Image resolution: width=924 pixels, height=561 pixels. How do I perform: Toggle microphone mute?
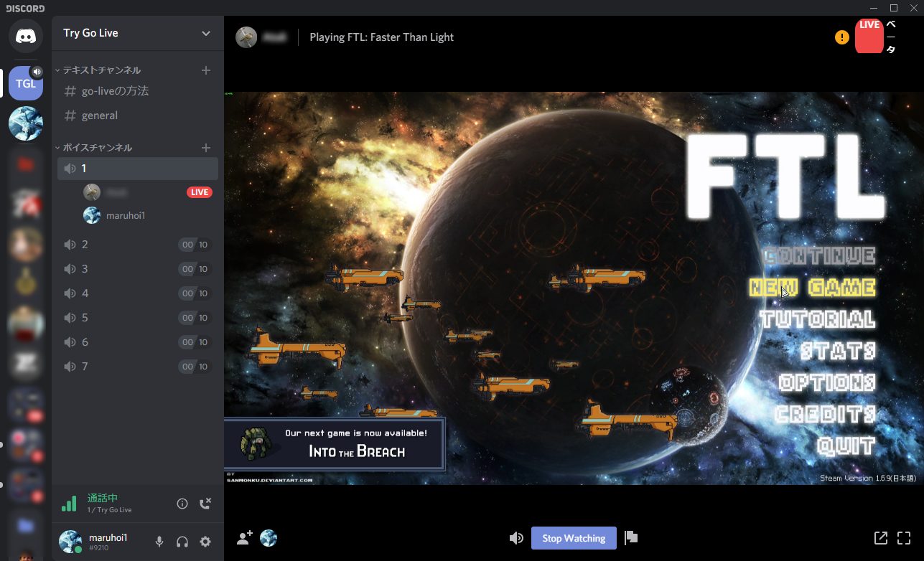pos(159,542)
